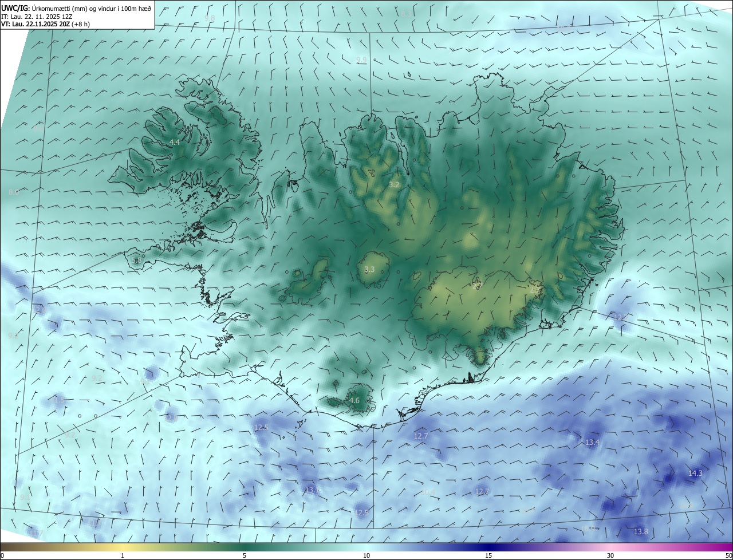Click the '15' tick label on color scale
This screenshot has height=560, width=733.
pyautogui.click(x=488, y=555)
